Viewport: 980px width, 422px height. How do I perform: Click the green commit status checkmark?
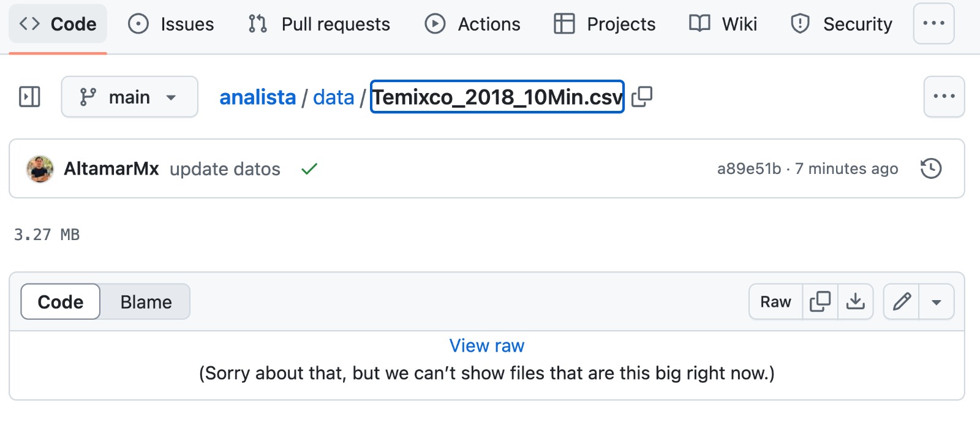point(309,169)
